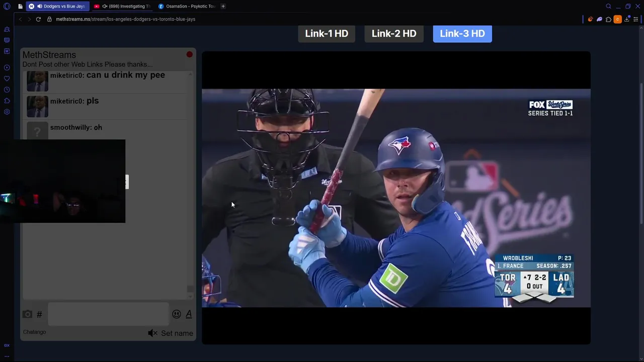644x362 pixels.
Task: Open the extensions puzzle icon in toolbar
Action: 608,19
